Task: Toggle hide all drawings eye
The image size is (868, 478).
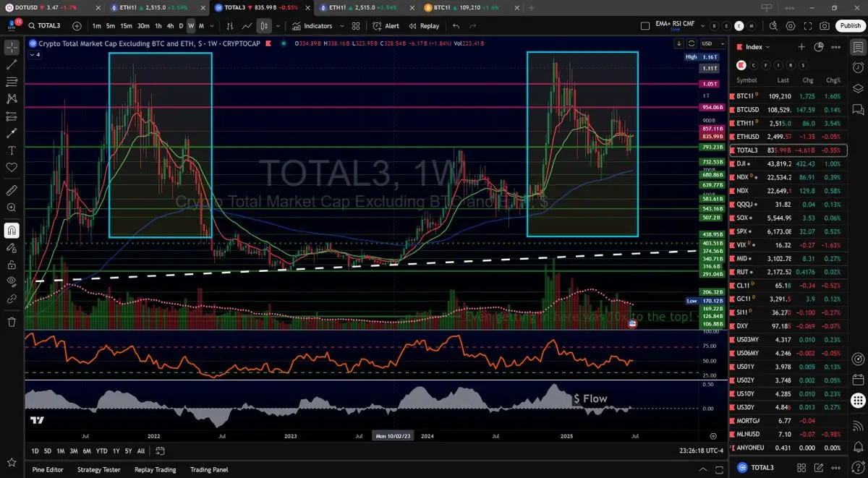Action: (12, 281)
